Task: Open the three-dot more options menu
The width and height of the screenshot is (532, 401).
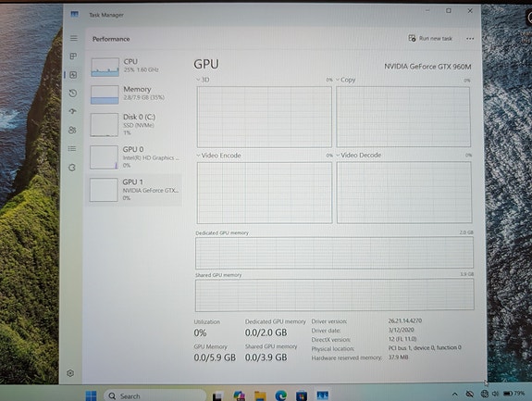Action: point(470,39)
